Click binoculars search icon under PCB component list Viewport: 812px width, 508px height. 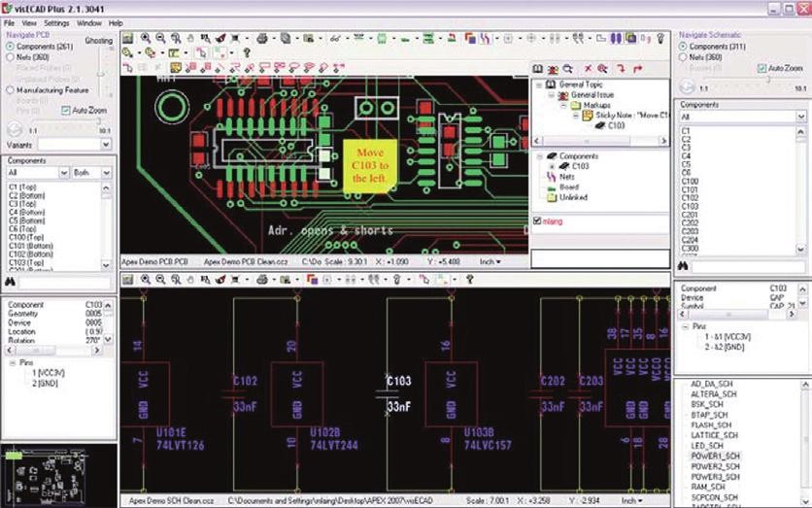[9, 282]
